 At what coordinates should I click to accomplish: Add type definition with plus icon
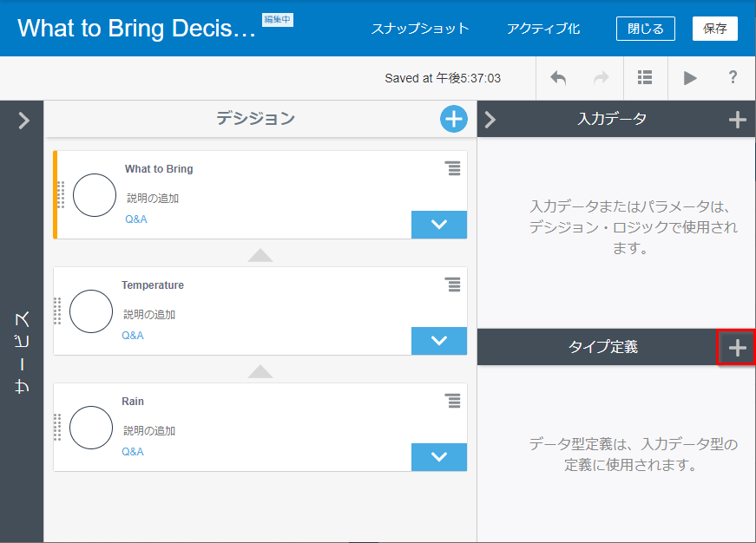(737, 348)
